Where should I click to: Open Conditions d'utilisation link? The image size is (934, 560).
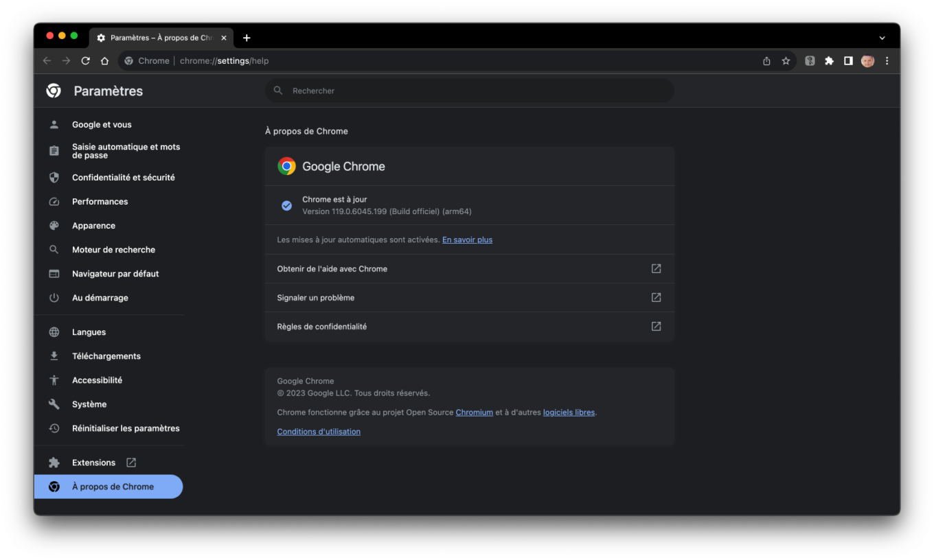point(319,432)
